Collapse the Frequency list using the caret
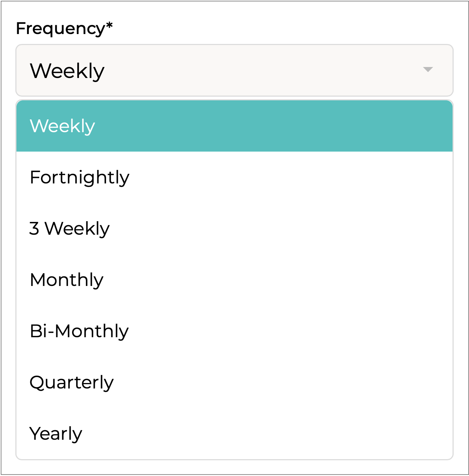This screenshot has height=476, width=469. click(428, 70)
